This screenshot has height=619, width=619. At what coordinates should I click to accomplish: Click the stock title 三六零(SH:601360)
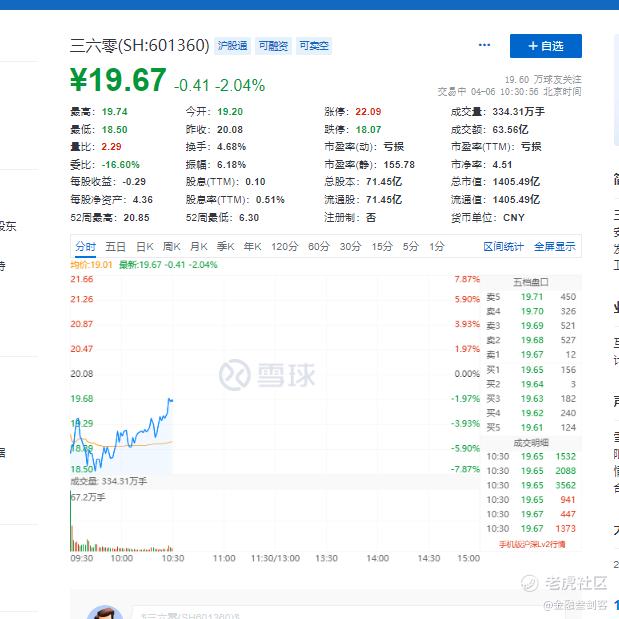(x=140, y=45)
